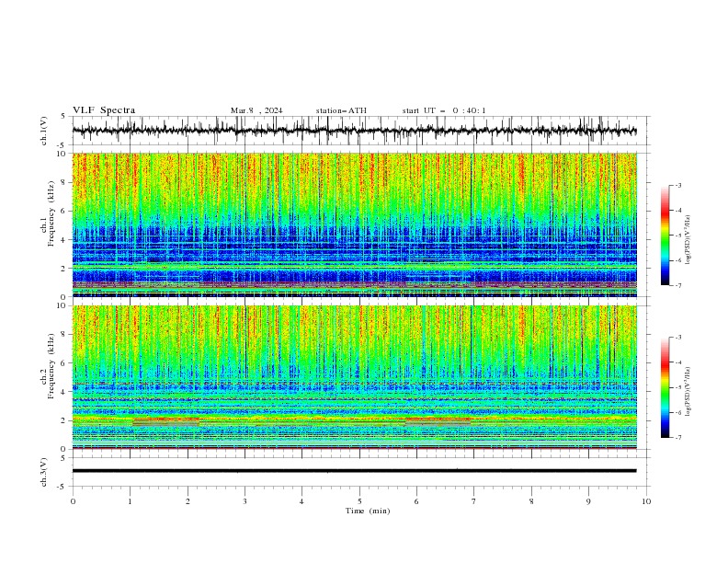Click the "0" tick on the time axis
728x563 pixels.
[73, 501]
